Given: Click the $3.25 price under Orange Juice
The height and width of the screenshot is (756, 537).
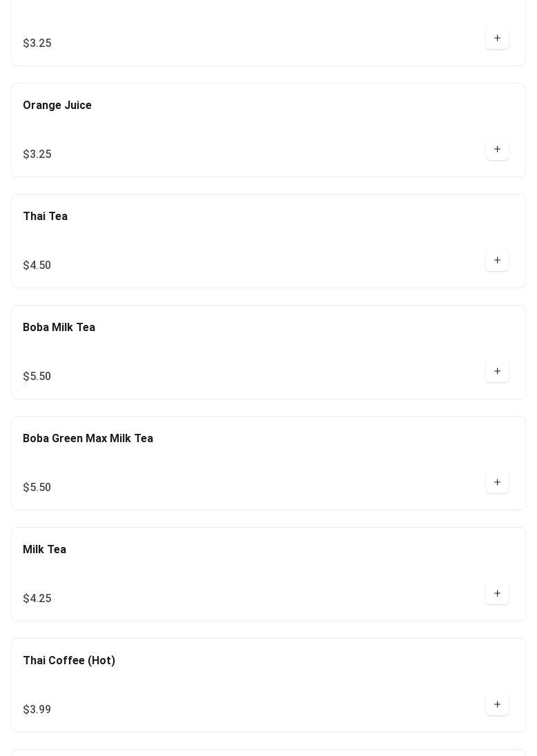Looking at the screenshot, I should coord(37,155).
